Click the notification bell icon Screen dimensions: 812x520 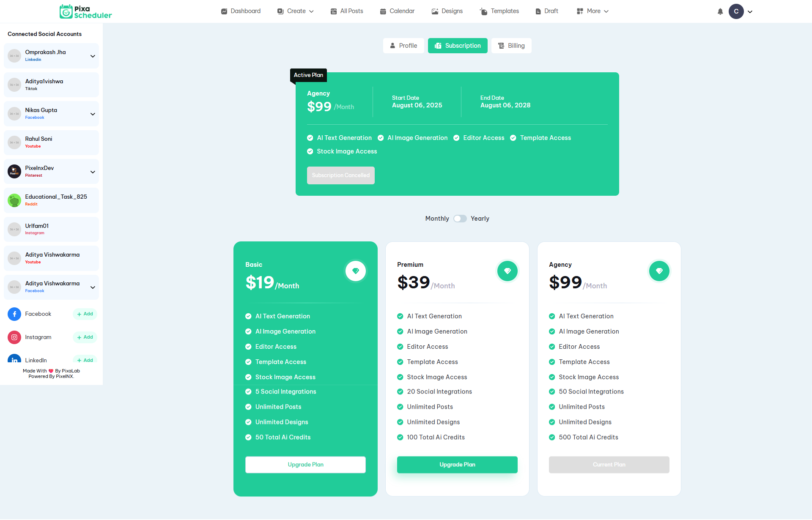720,11
